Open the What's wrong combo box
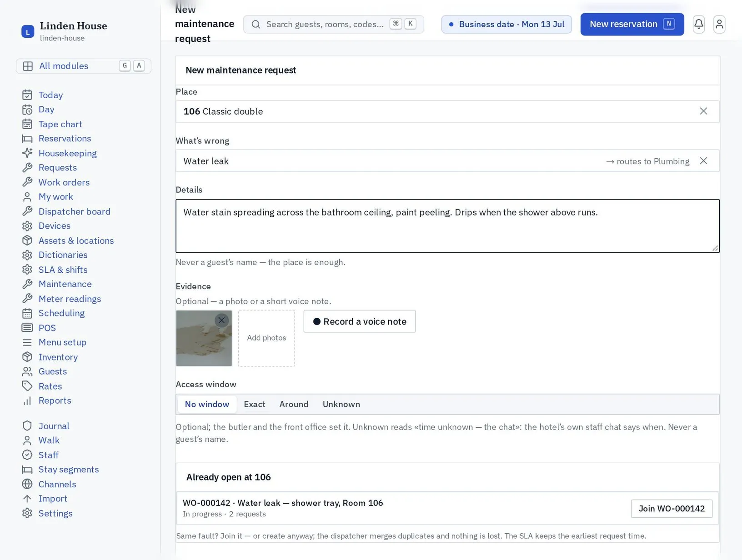The height and width of the screenshot is (560, 742). click(x=447, y=161)
